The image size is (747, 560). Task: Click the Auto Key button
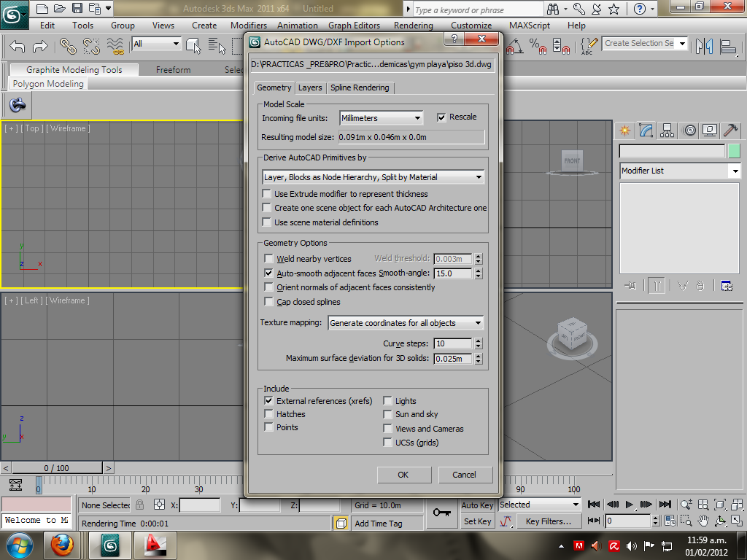point(477,505)
